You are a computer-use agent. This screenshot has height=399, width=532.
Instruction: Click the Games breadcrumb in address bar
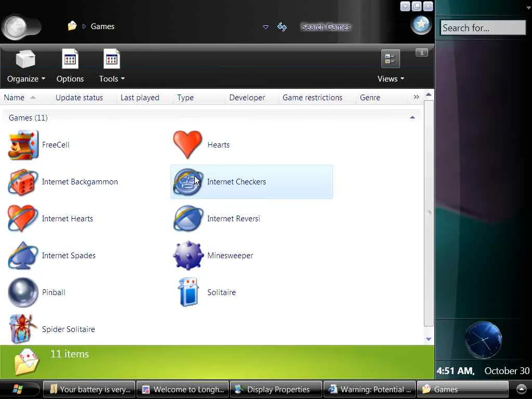[102, 26]
